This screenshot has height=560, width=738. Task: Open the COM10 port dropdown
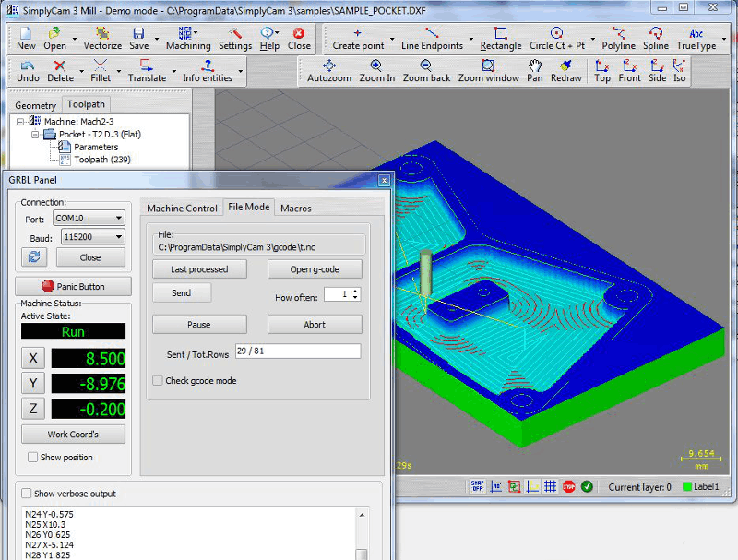coord(89,218)
